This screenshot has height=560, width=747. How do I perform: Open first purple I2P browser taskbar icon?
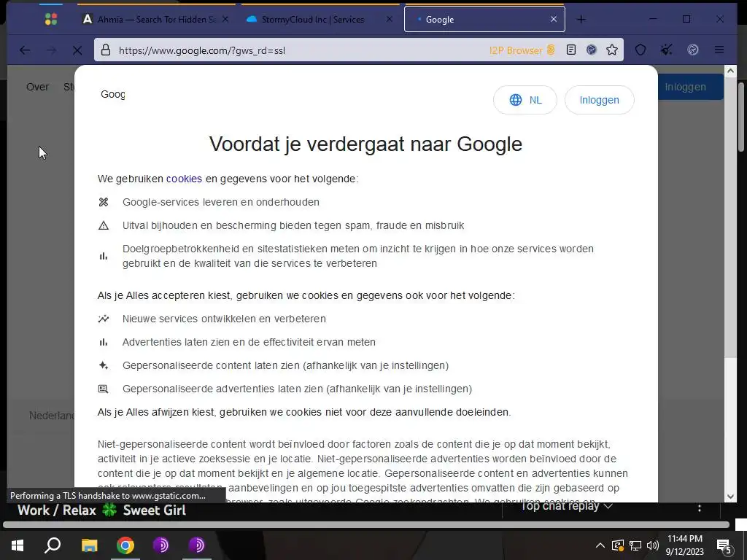(161, 545)
